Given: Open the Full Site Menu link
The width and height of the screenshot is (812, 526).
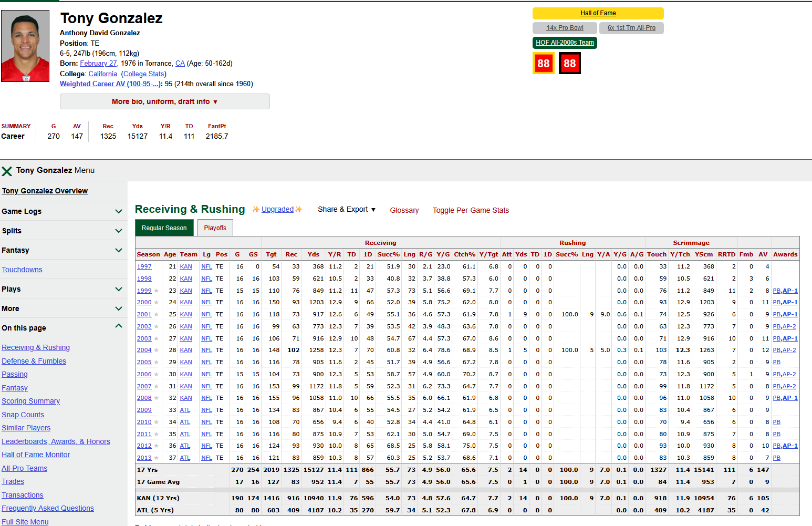Looking at the screenshot, I should 25,522.
